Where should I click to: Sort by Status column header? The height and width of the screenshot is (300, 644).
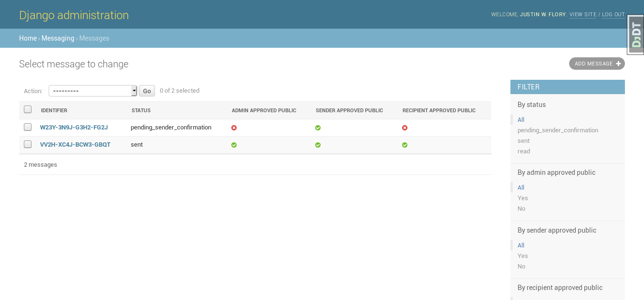tap(141, 110)
